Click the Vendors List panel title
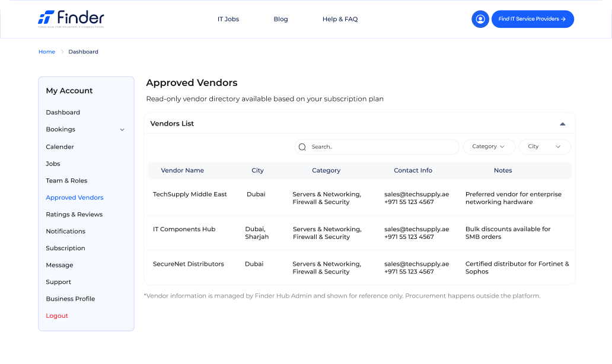This screenshot has width=612, height=364. click(x=172, y=124)
